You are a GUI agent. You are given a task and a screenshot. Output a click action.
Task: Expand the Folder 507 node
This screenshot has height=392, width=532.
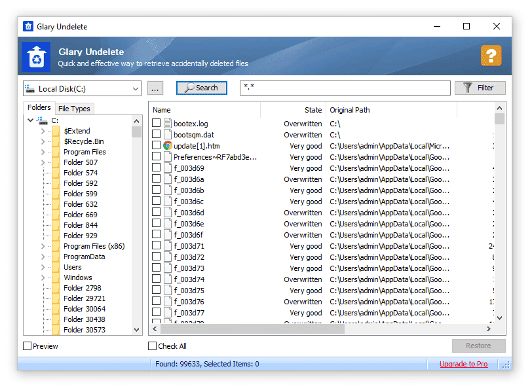coord(43,163)
